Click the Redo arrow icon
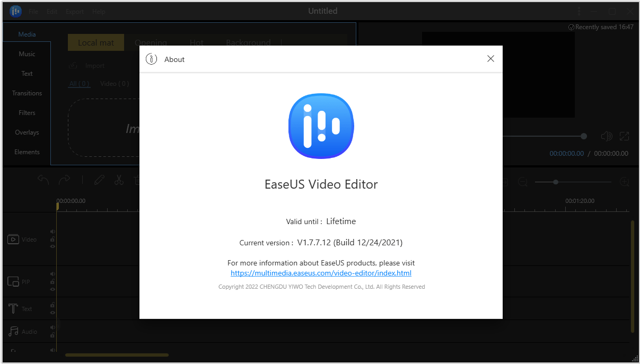This screenshot has width=640, height=364. click(x=64, y=180)
